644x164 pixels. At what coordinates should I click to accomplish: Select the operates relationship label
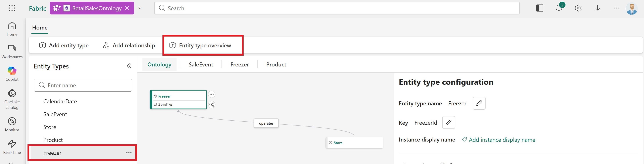click(266, 123)
